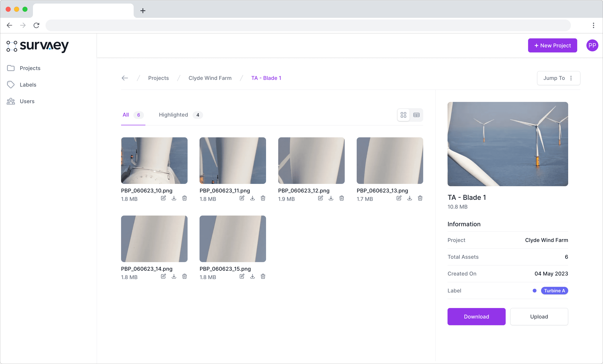Click the browser back arrow
This screenshot has width=603, height=364.
point(9,25)
